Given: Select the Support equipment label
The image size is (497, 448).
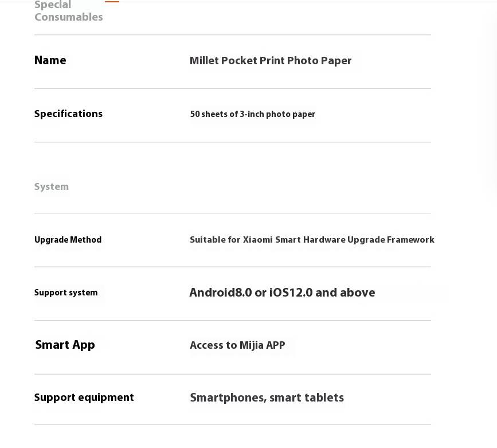Looking at the screenshot, I should 84,398.
